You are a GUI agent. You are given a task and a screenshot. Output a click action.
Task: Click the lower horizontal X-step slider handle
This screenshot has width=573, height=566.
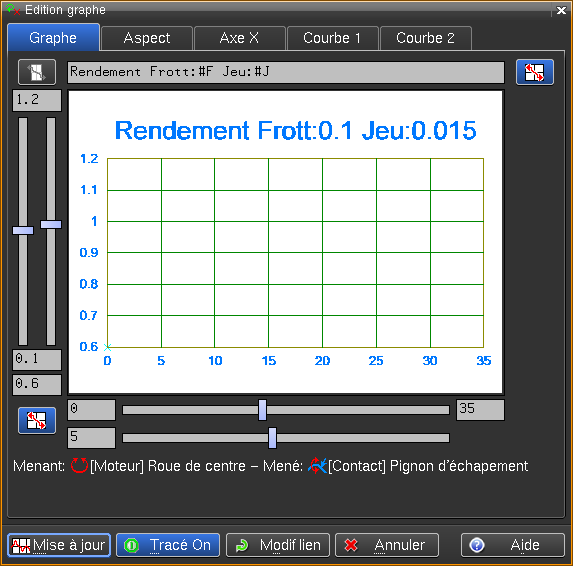pos(272,438)
